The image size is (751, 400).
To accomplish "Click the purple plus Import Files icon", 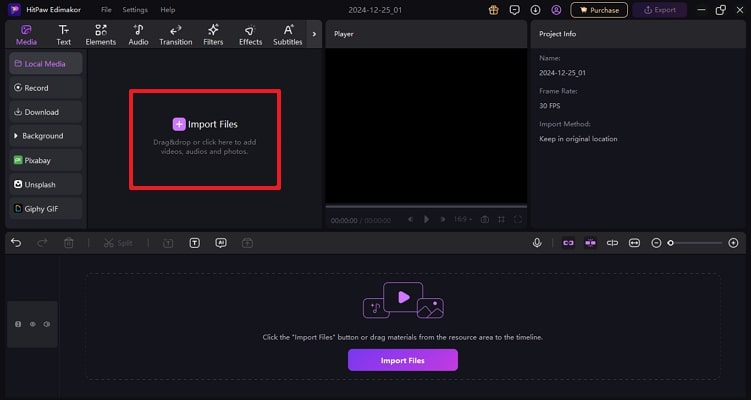I will pyautogui.click(x=179, y=125).
